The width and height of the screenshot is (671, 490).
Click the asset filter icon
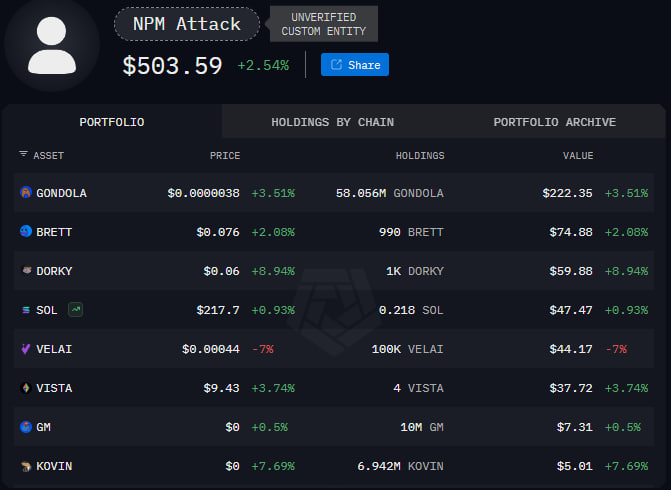pos(23,154)
